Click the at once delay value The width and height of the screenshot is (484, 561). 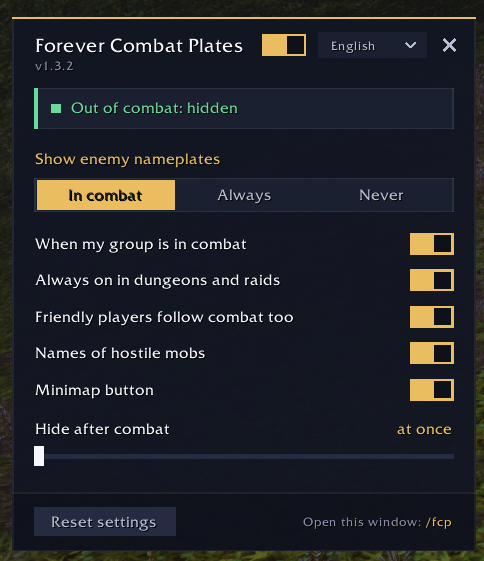[424, 429]
